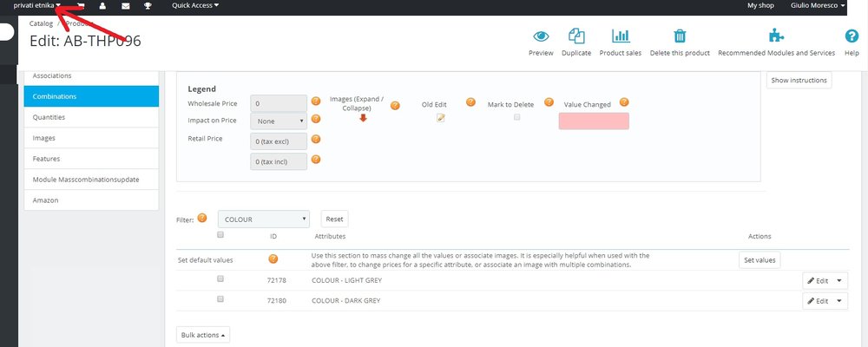Open the Giulio Moresco account dropdown

(x=819, y=5)
